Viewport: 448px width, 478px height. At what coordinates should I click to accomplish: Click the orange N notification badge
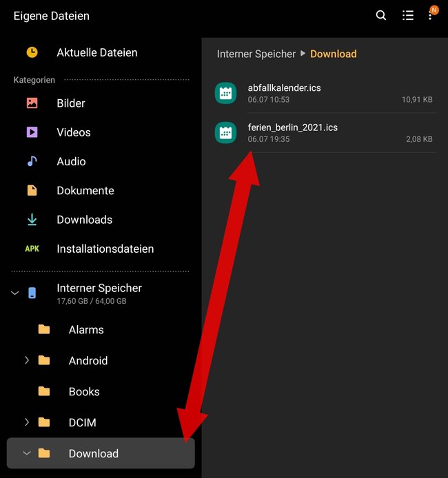point(434,10)
